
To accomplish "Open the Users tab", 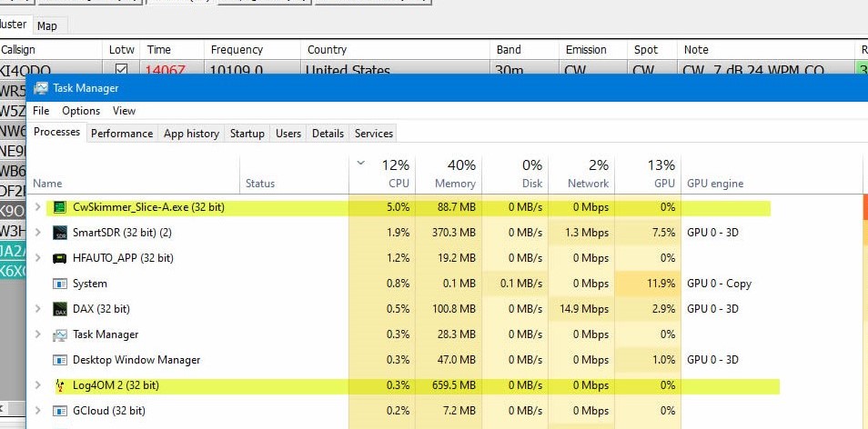I will click(x=288, y=134).
